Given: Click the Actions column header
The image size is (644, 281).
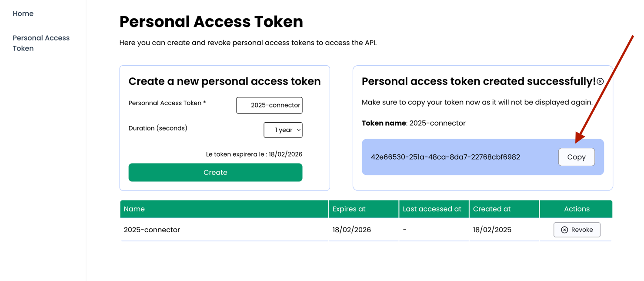Looking at the screenshot, I should 577,209.
